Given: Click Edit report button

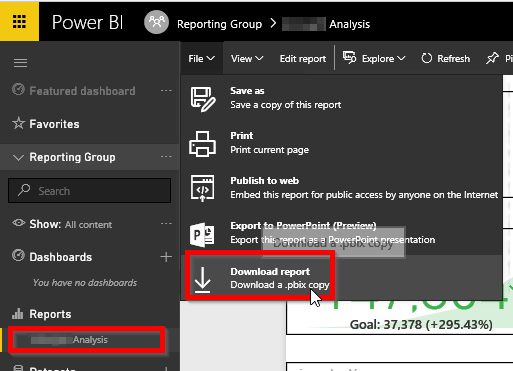Looking at the screenshot, I should tap(303, 59).
